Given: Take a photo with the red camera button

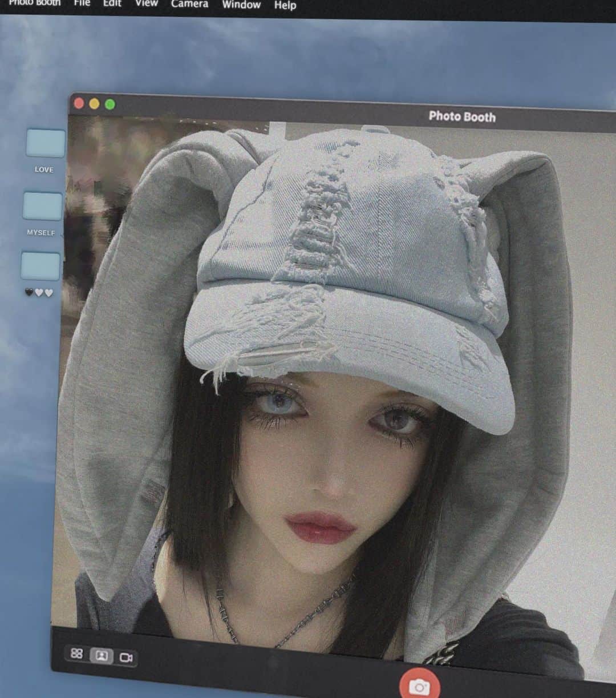Looking at the screenshot, I should tap(420, 685).
